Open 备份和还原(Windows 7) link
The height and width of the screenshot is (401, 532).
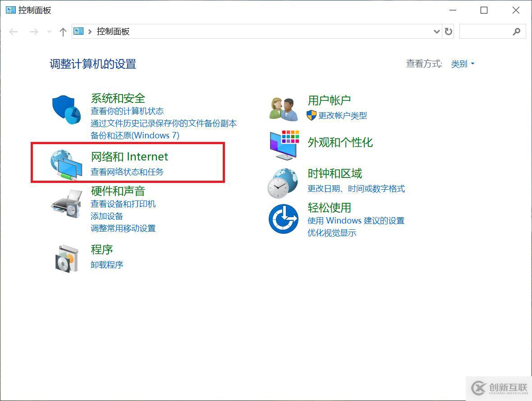click(x=135, y=135)
